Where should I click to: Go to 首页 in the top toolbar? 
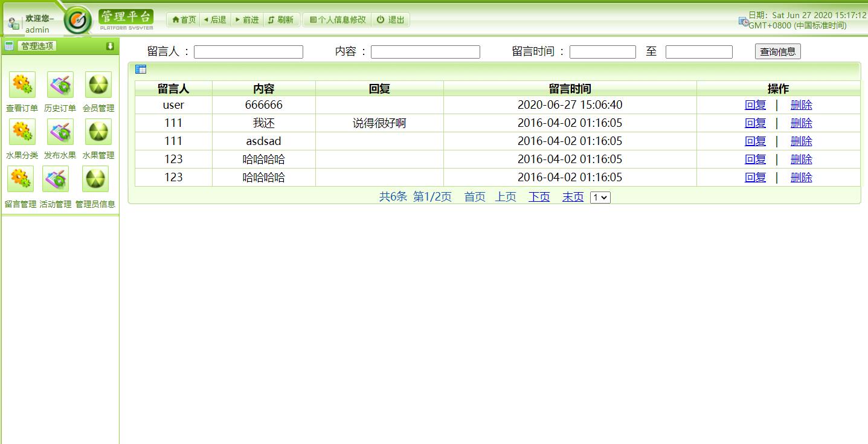tap(184, 20)
